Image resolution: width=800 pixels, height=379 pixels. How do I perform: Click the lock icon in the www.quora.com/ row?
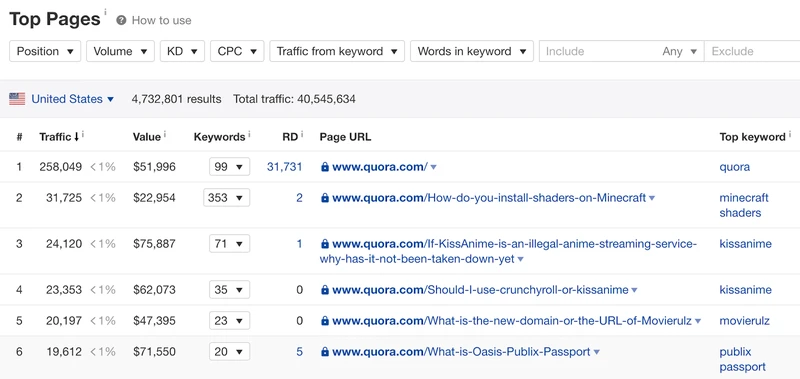pyautogui.click(x=324, y=167)
